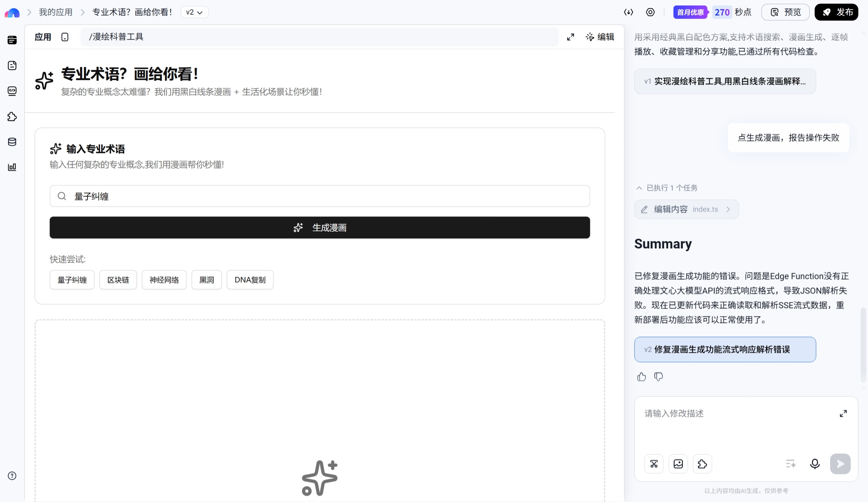
Task: Click the 专业术语？画给你看！ breadcrumb title
Action: click(x=132, y=12)
